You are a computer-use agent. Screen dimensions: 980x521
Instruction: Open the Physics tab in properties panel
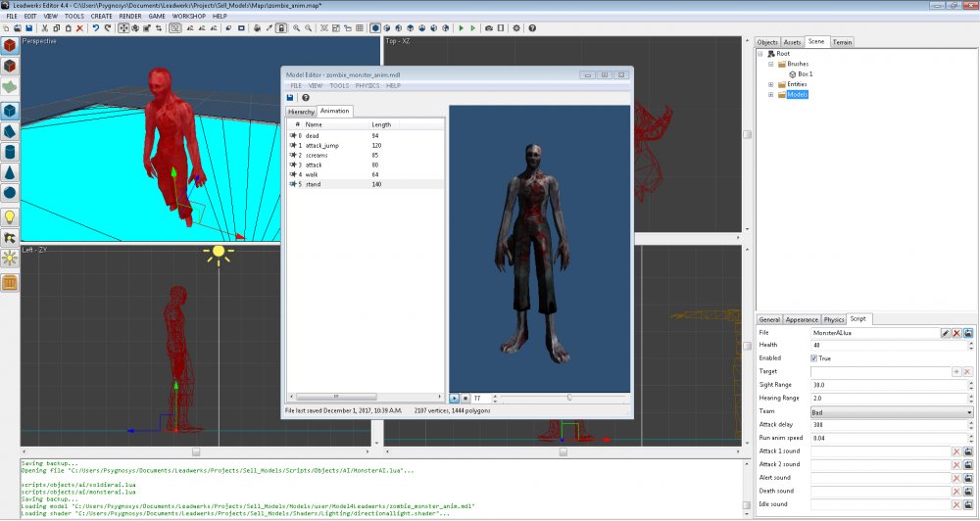point(834,319)
